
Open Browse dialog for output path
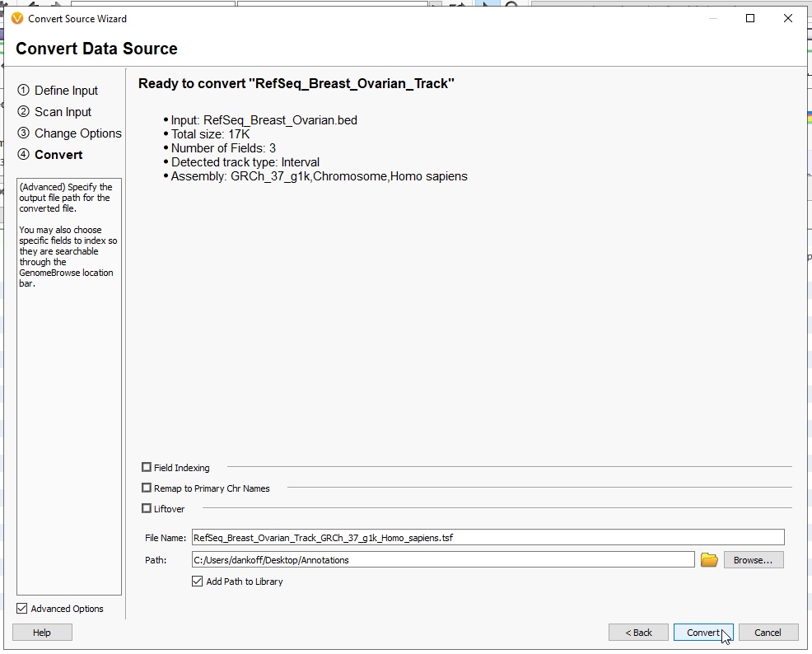click(753, 559)
